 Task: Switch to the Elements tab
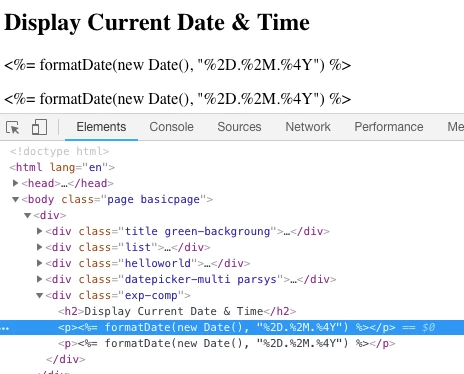coord(101,127)
